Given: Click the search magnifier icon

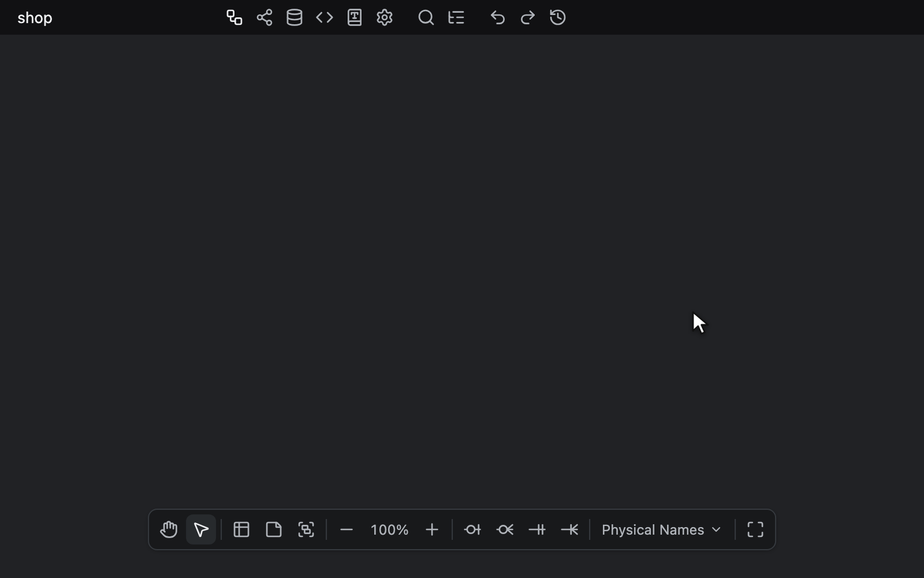Looking at the screenshot, I should tap(426, 18).
